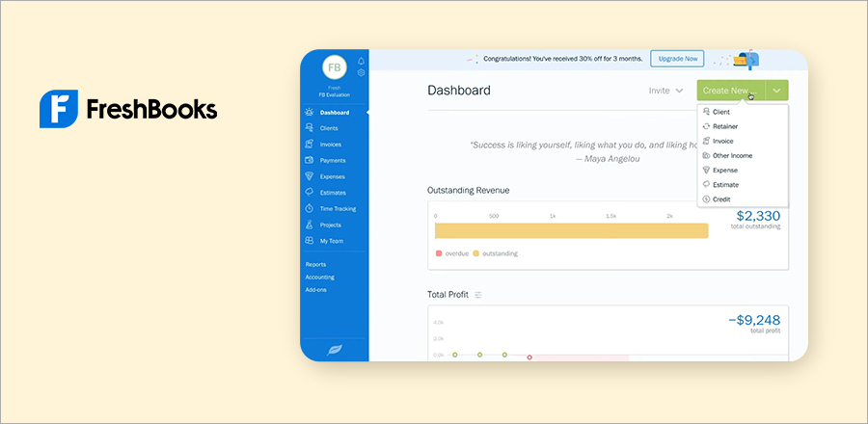Open Add-ons in the sidebar
Screen dimensions: 868x424
coord(315,290)
